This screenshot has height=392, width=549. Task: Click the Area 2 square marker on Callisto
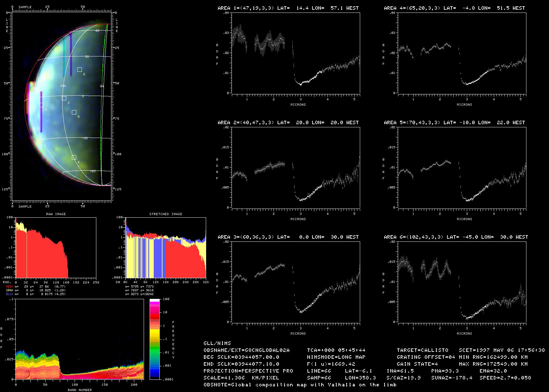click(80, 70)
